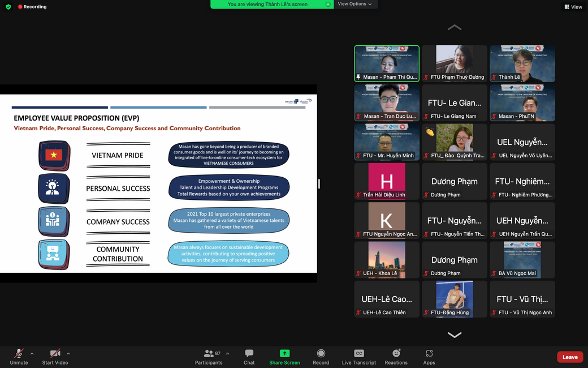The image size is (588, 368).
Task: Click the pin icon on Masan - Pham Thi tile
Action: (x=358, y=77)
